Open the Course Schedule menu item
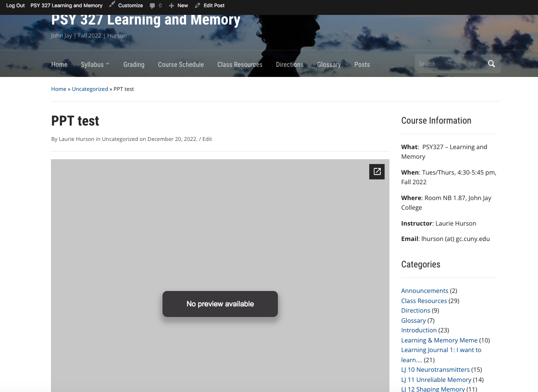This screenshot has height=392, width=538. 181,64
